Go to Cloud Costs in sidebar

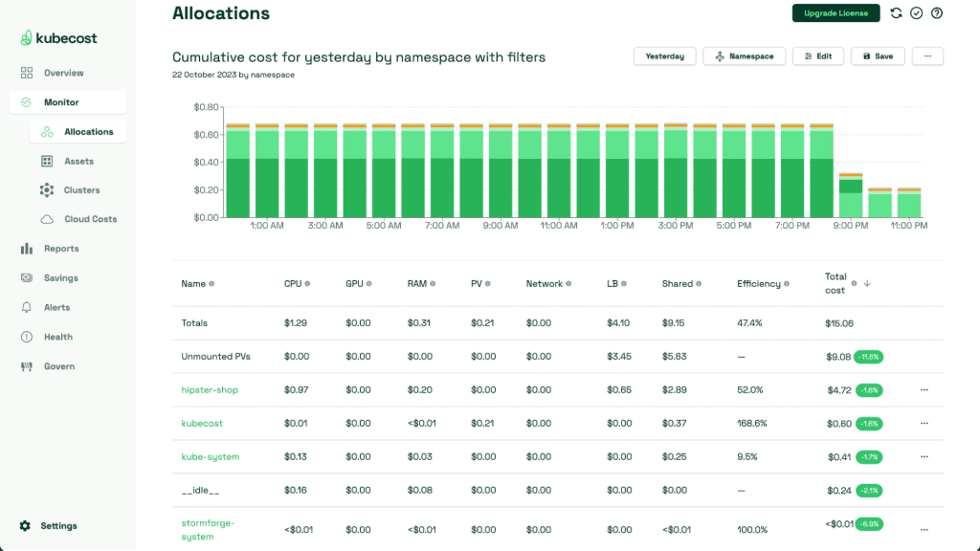point(90,219)
